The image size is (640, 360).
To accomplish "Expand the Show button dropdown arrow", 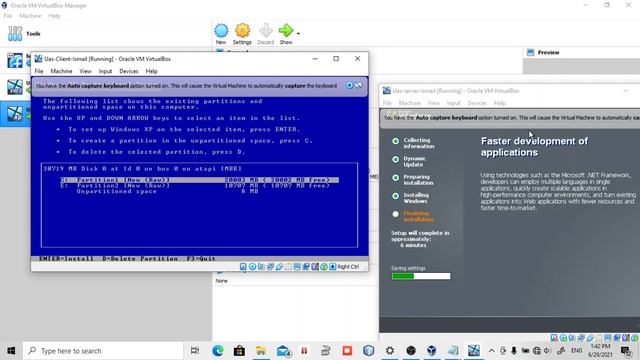I will 298,33.
